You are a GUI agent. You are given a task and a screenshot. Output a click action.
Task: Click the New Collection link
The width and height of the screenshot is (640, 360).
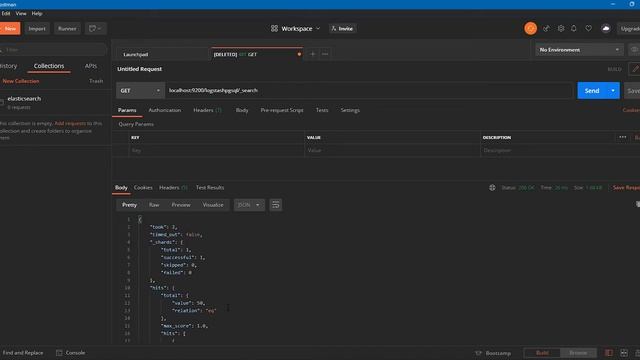coord(20,81)
